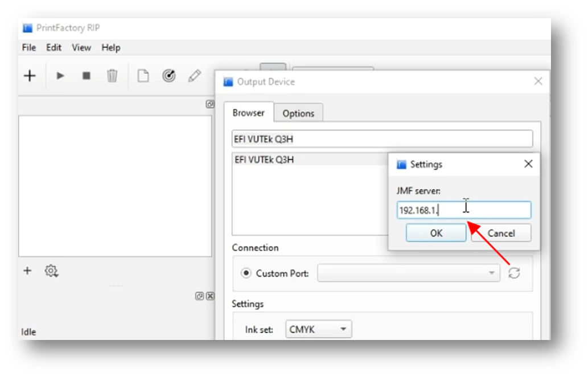588x377 pixels.
Task: Start processing with the play icon
Action: point(60,76)
